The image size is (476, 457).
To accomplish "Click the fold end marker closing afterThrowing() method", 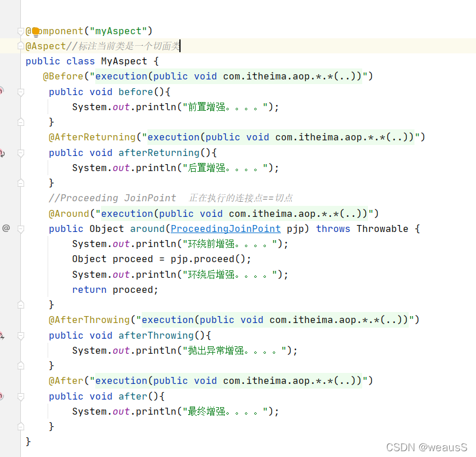I will 21,366.
